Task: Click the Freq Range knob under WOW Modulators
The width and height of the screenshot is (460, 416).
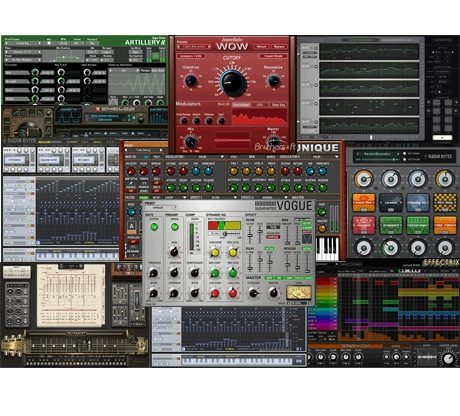Action: [184, 121]
